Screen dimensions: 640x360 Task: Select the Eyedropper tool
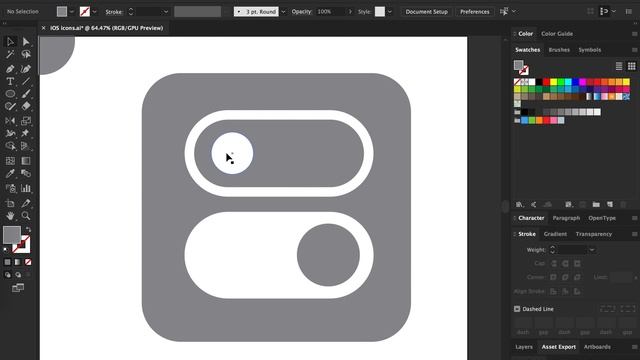(10, 173)
